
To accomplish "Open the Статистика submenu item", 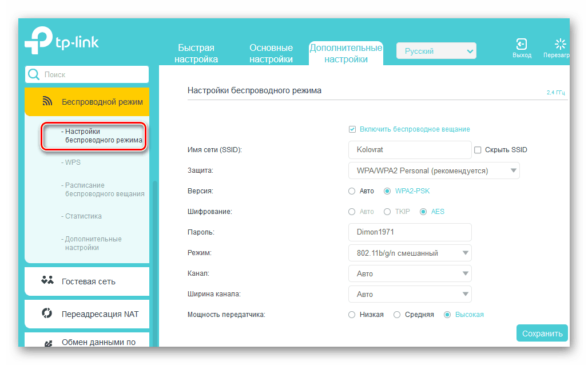I will [81, 216].
